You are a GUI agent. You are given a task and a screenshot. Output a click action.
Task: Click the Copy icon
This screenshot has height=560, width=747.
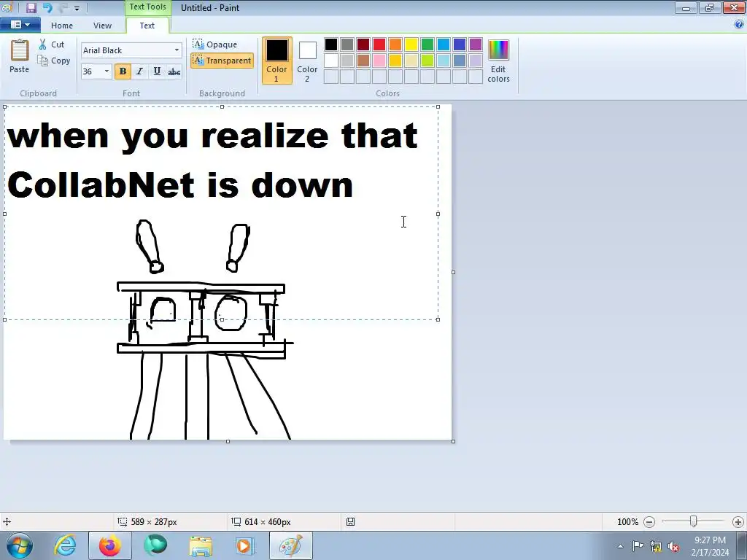pyautogui.click(x=43, y=61)
